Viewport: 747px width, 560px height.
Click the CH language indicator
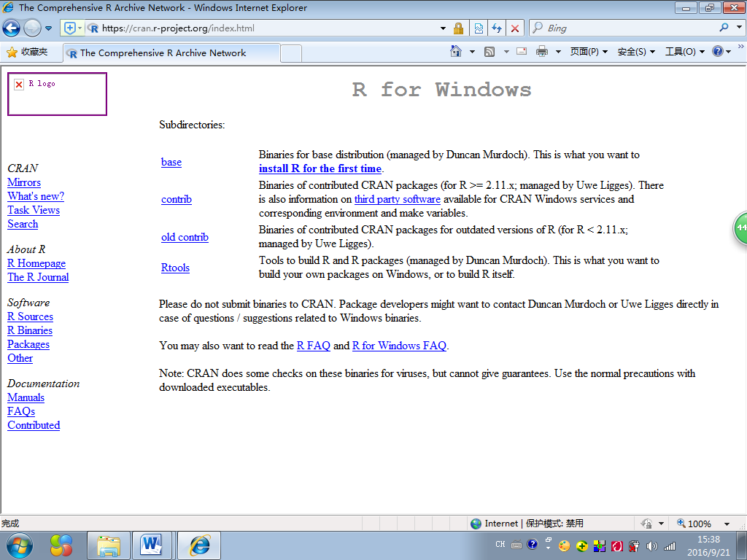(x=500, y=544)
